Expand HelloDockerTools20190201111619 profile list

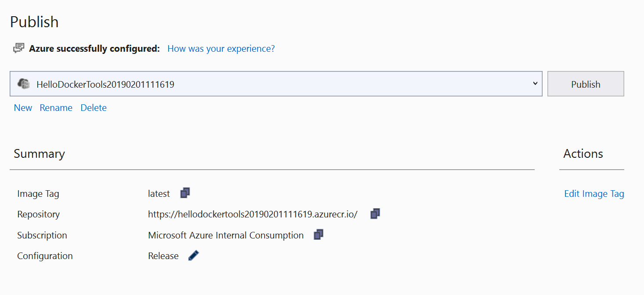coord(535,83)
